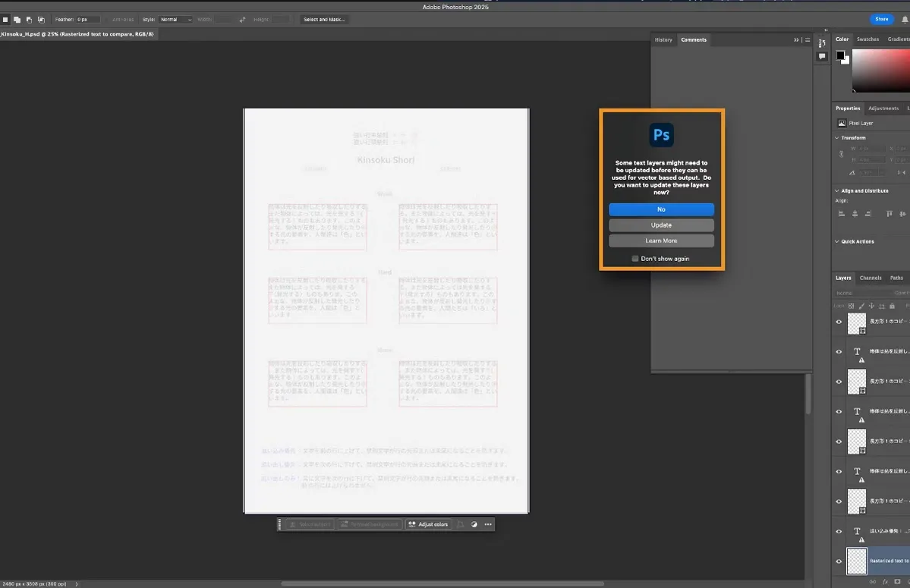Click the No button in the dialog

[661, 209]
